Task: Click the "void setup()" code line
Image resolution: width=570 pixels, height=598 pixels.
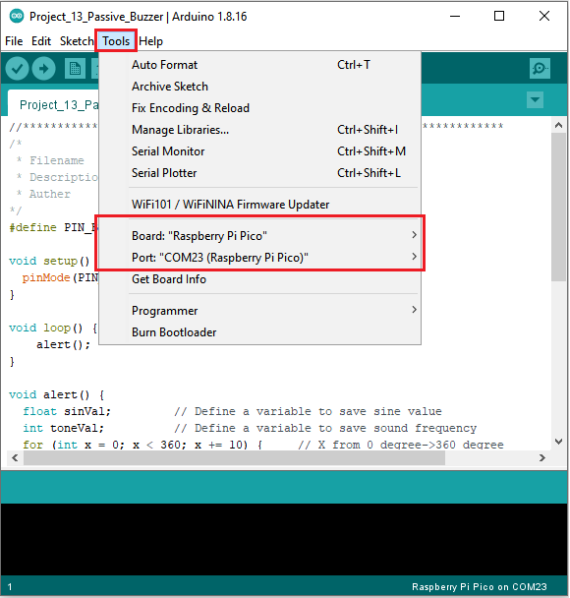Action: point(49,261)
